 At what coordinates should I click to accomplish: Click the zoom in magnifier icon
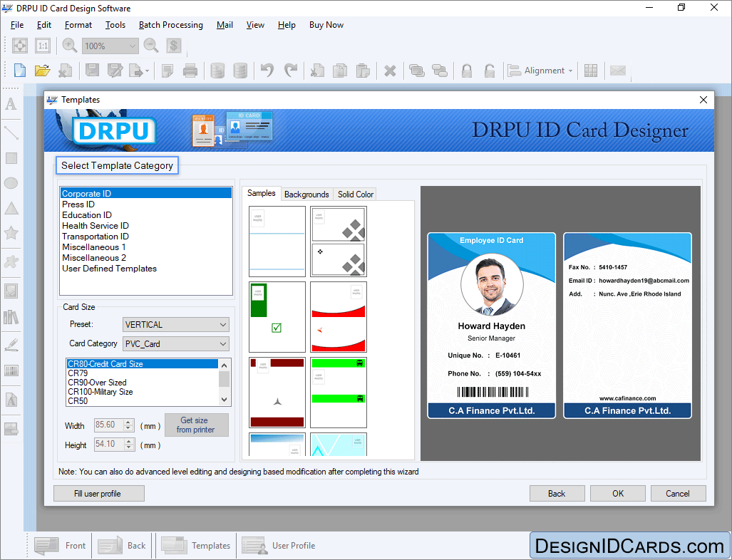[x=70, y=46]
